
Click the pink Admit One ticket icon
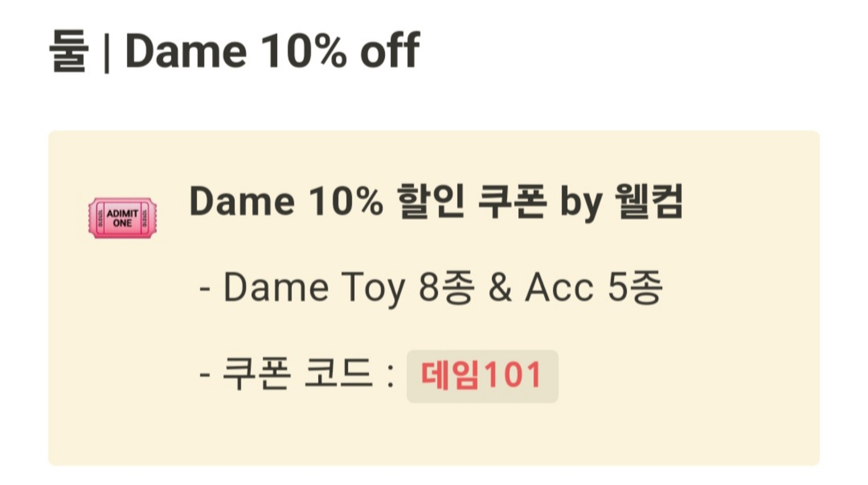pos(122,218)
